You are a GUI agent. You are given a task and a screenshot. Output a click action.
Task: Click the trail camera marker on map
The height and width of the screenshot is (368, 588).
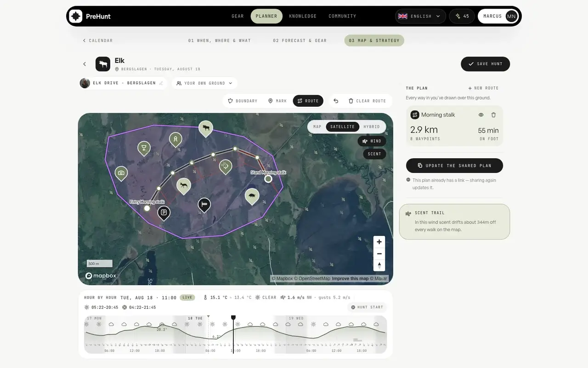(121, 173)
